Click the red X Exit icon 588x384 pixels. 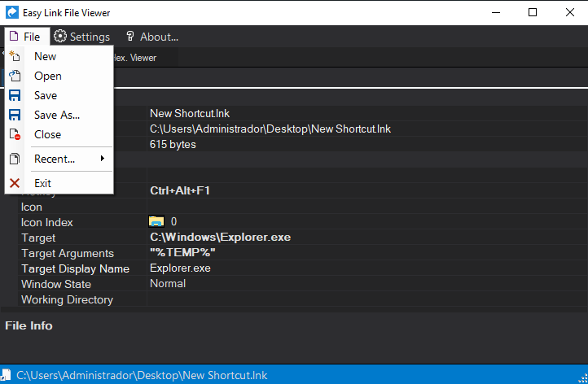pos(15,183)
